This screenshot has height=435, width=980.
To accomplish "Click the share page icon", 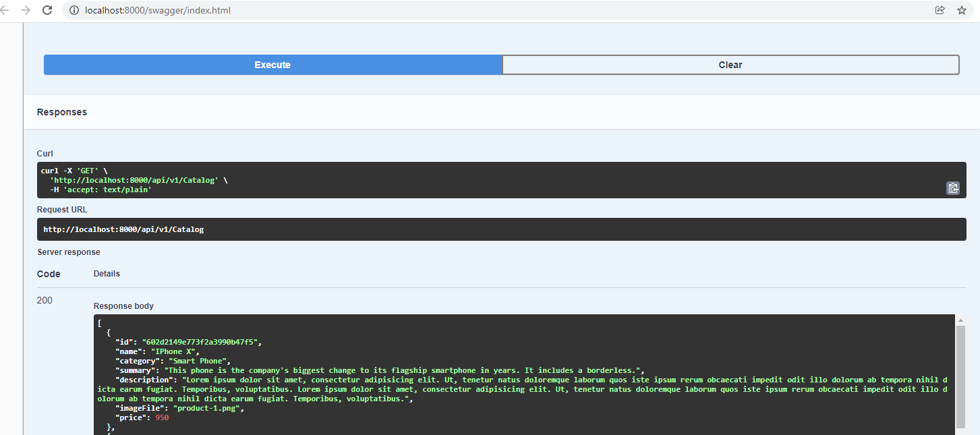I will click(940, 10).
